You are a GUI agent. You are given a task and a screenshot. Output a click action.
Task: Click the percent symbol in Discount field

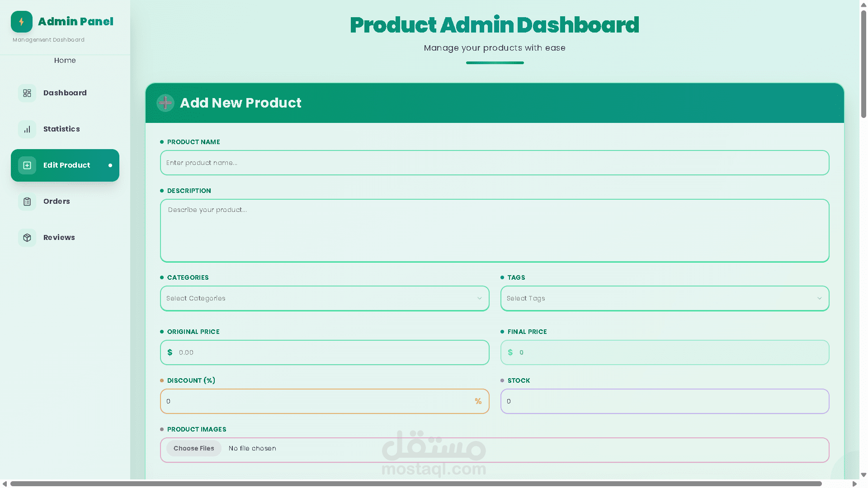pyautogui.click(x=478, y=401)
